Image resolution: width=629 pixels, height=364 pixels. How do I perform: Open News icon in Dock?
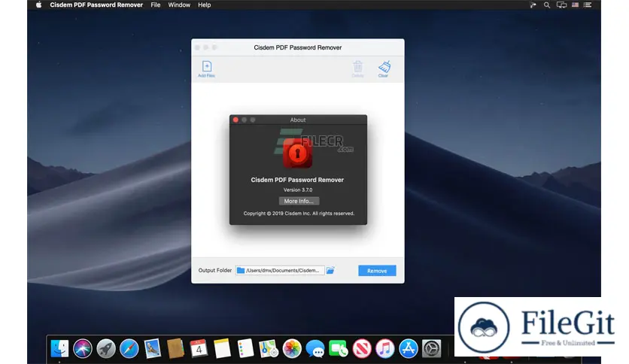[x=362, y=348]
